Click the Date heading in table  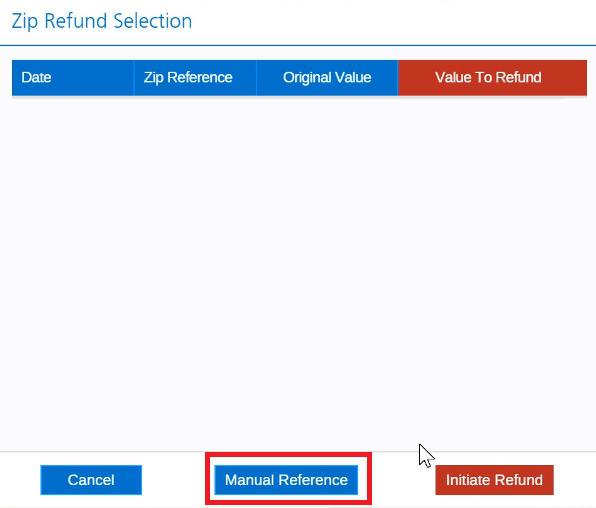pos(73,78)
